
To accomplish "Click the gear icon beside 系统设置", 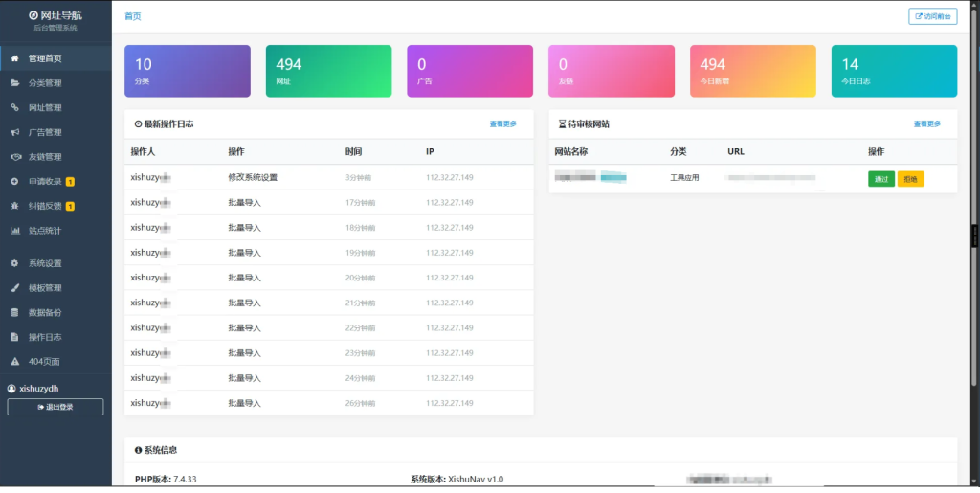I will coord(15,263).
